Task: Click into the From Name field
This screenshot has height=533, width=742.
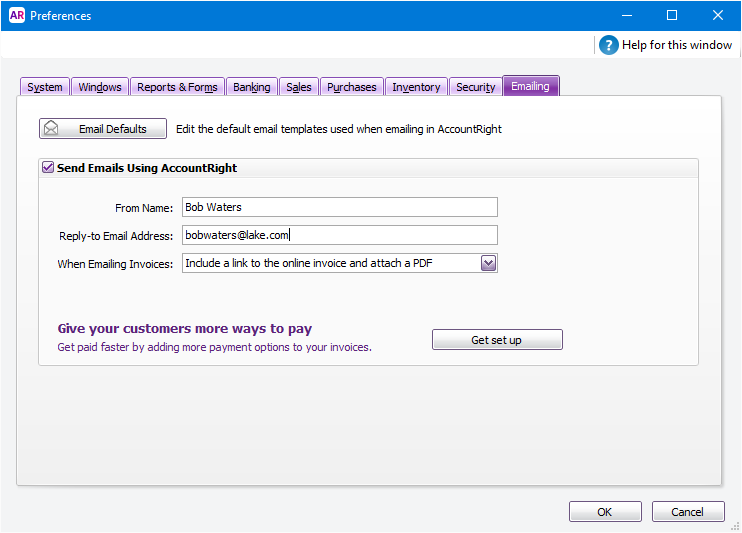Action: click(339, 207)
